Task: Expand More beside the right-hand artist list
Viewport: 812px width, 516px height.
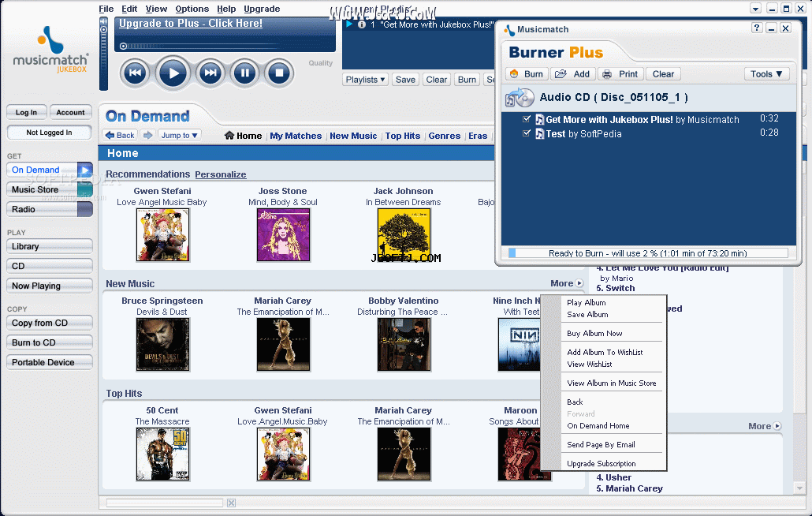Action: pos(765,426)
